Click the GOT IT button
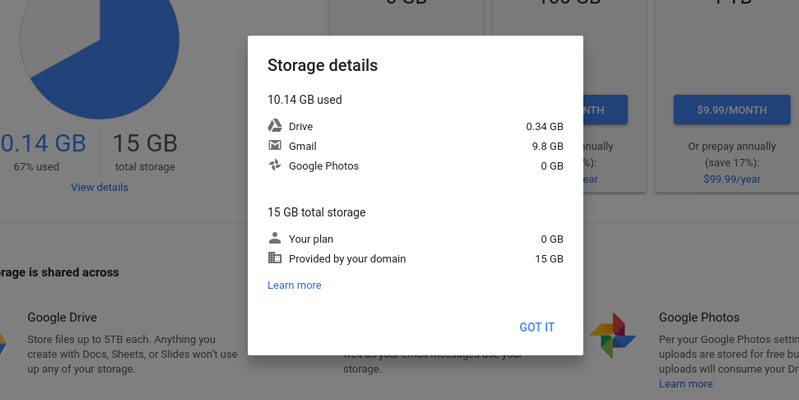Viewport: 799px width, 400px height. point(537,327)
